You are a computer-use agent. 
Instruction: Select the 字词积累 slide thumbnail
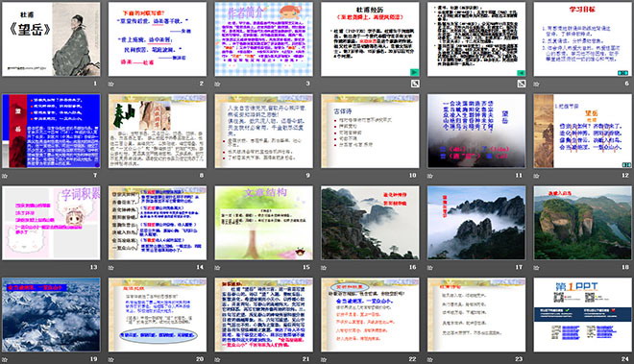point(51,223)
